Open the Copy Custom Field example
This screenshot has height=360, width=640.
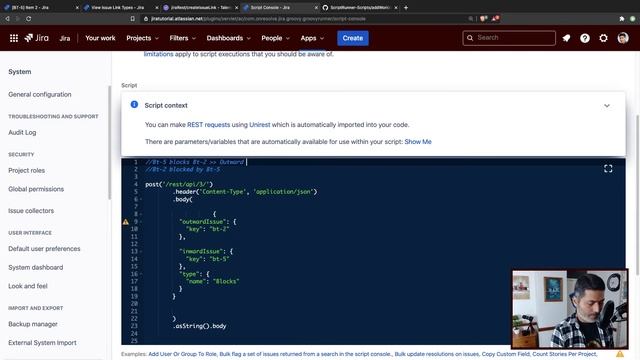pos(505,354)
